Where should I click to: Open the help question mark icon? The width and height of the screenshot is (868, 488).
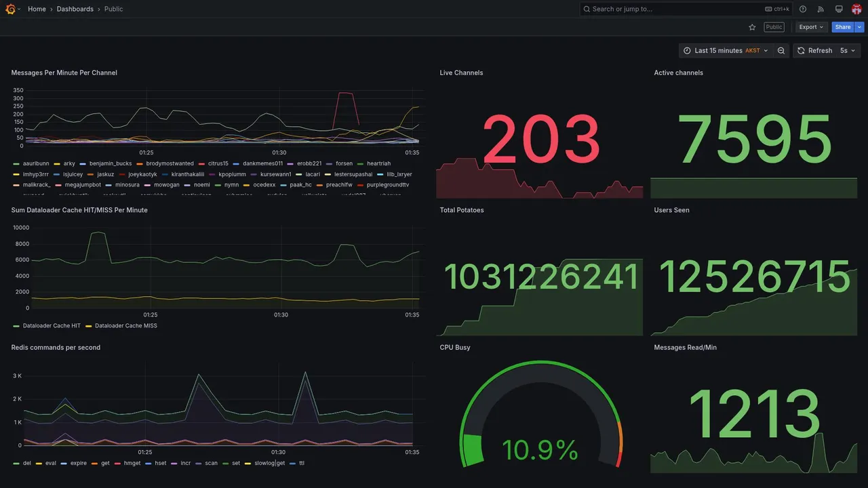point(803,9)
